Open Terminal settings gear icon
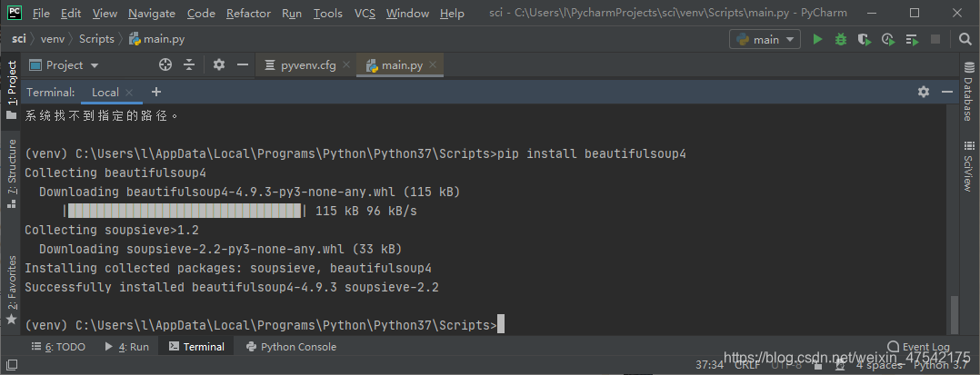Image resolution: width=980 pixels, height=375 pixels. coord(924,92)
